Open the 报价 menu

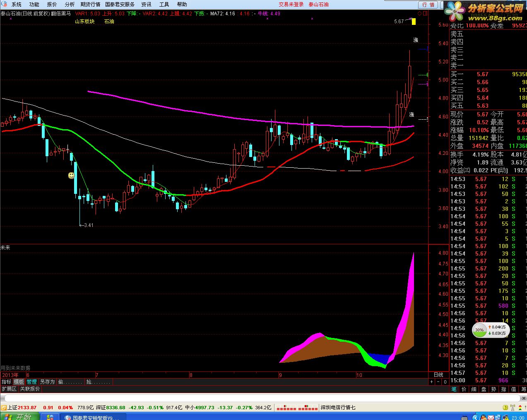[52, 5]
